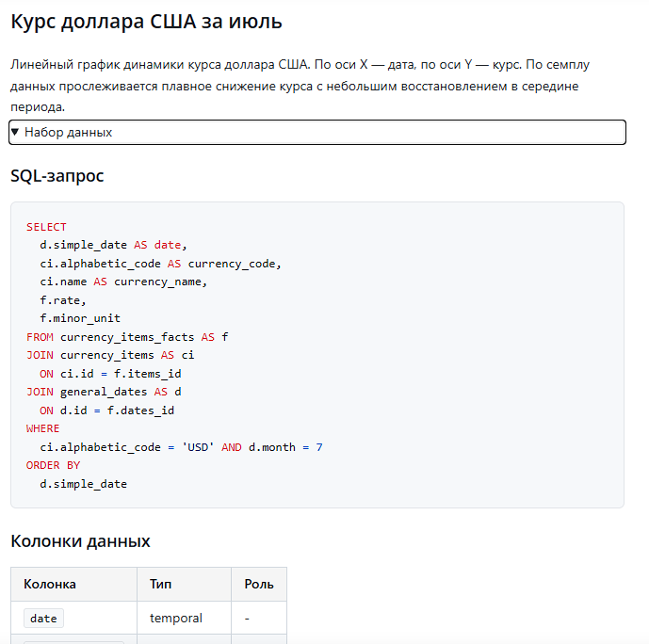Click the description paragraph starting 'Линейный график'
This screenshot has height=644, width=649.
coord(300,86)
